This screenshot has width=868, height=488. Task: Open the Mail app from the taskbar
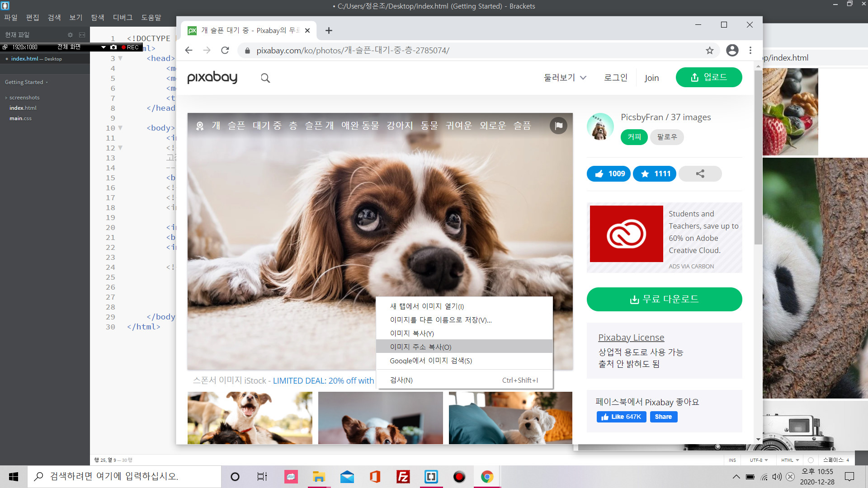(x=347, y=477)
